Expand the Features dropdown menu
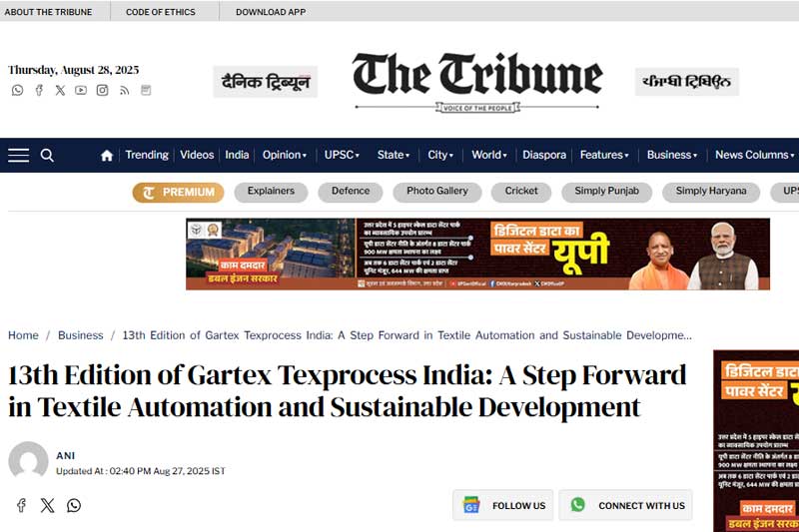Viewport: 799px width, 532px height. coord(604,155)
